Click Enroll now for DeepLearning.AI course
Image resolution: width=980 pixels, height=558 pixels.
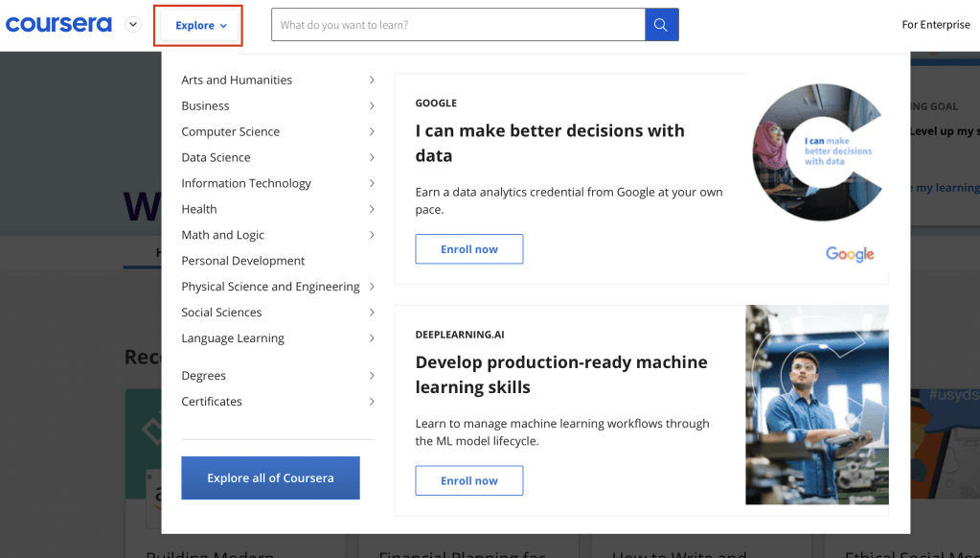[468, 480]
